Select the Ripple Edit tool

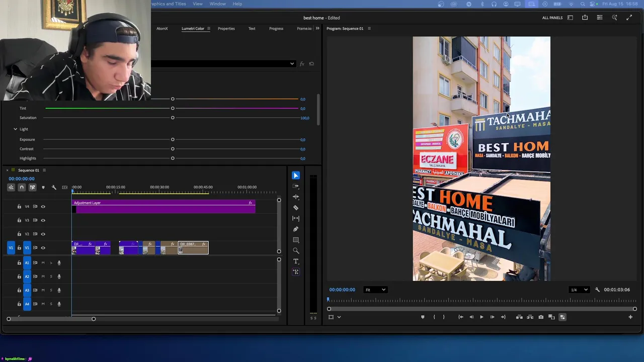tap(296, 197)
